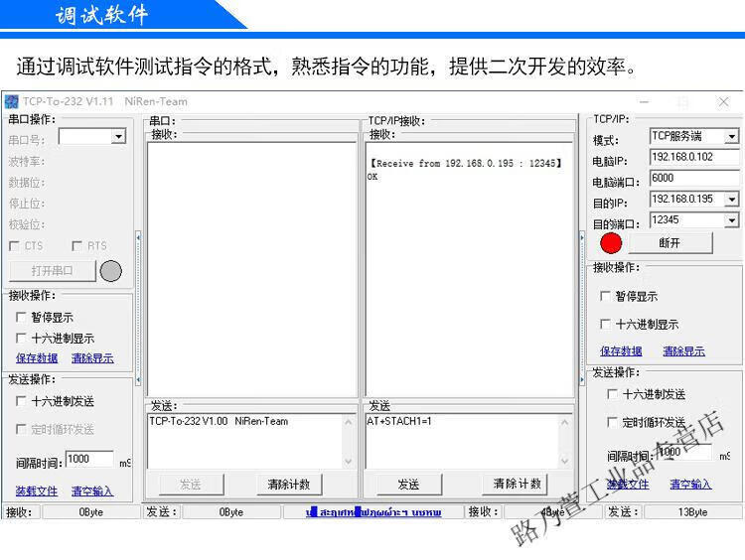Viewport: 745px width, 560px height.
Task: Click 清空输入 link in serial panel
Action: click(x=92, y=491)
